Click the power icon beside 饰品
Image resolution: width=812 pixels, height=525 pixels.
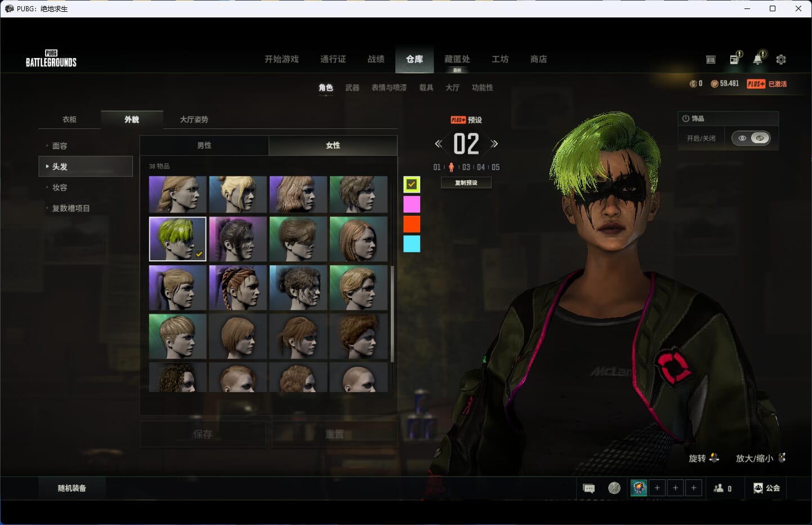(685, 118)
